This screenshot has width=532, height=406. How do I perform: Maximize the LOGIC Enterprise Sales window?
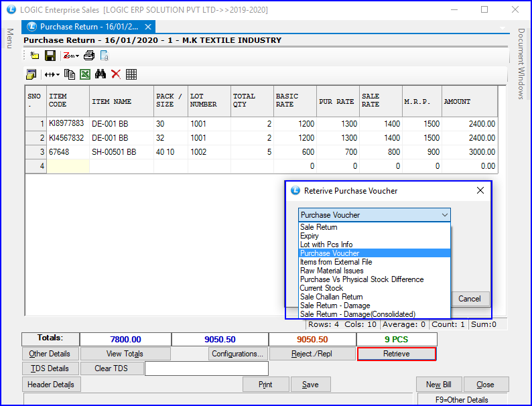click(484, 9)
